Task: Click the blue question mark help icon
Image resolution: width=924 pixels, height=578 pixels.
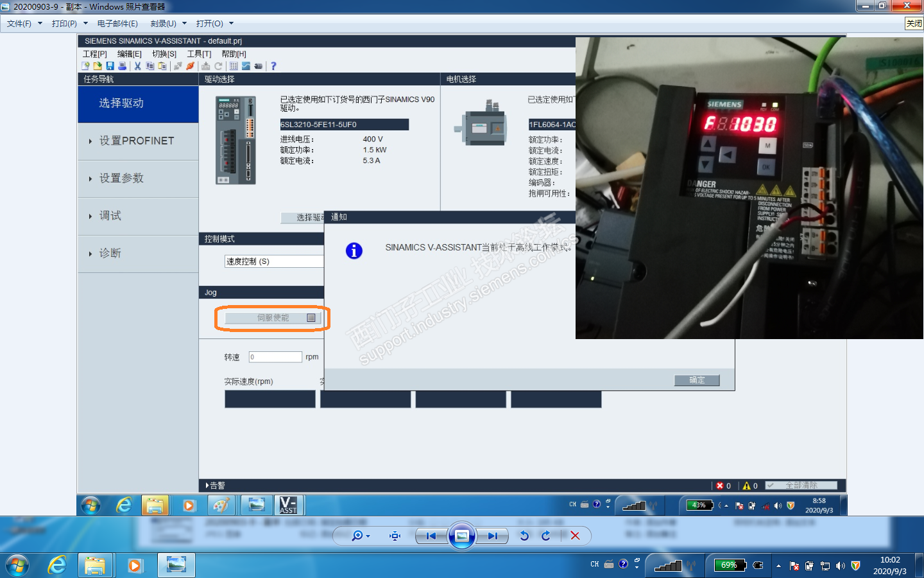Action: pyautogui.click(x=273, y=66)
